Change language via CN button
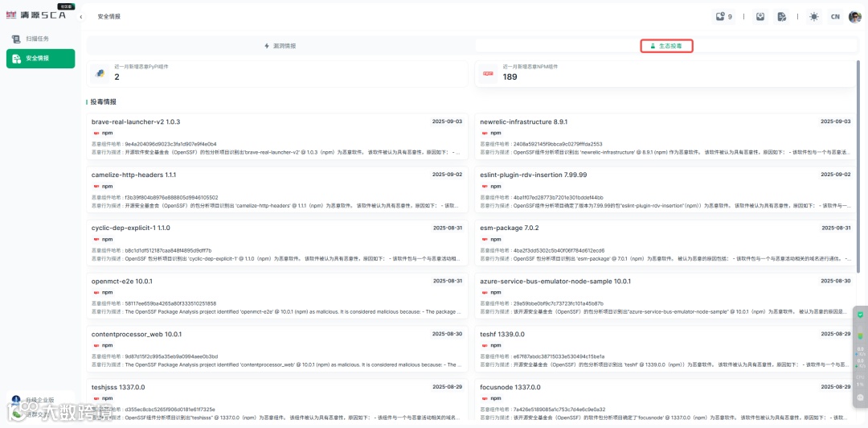Screen dimensions: 868x428 pos(834,17)
